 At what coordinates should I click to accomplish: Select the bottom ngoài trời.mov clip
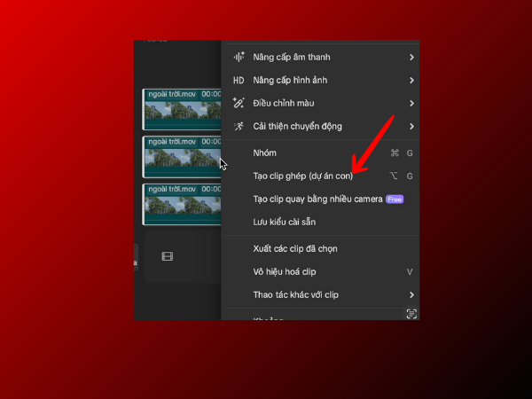click(182, 205)
